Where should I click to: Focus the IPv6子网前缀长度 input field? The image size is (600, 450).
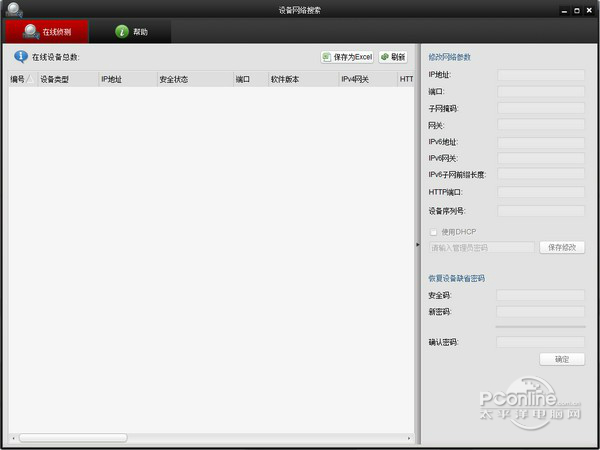coord(541,174)
